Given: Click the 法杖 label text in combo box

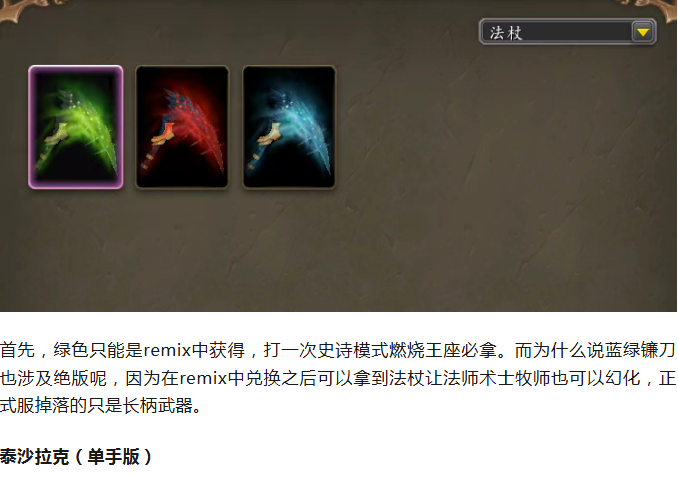Looking at the screenshot, I should point(506,33).
